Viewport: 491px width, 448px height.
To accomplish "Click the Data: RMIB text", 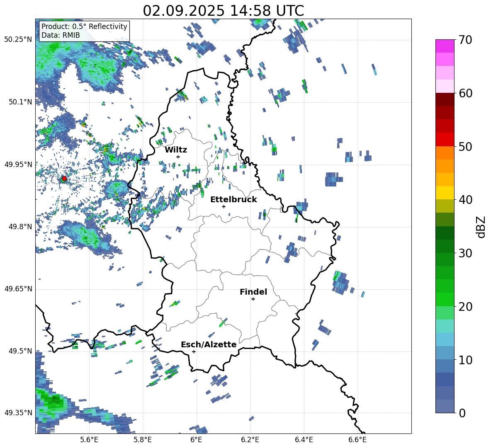I will pos(61,35).
